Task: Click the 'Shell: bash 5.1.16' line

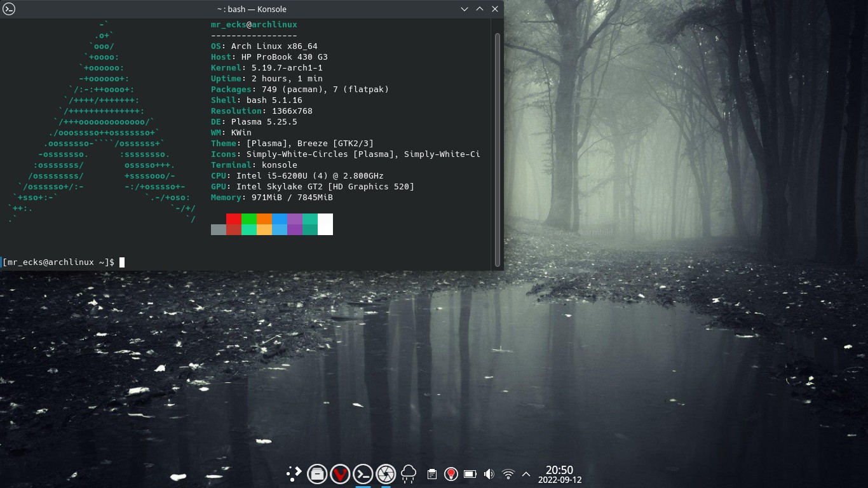Action: pyautogui.click(x=257, y=100)
